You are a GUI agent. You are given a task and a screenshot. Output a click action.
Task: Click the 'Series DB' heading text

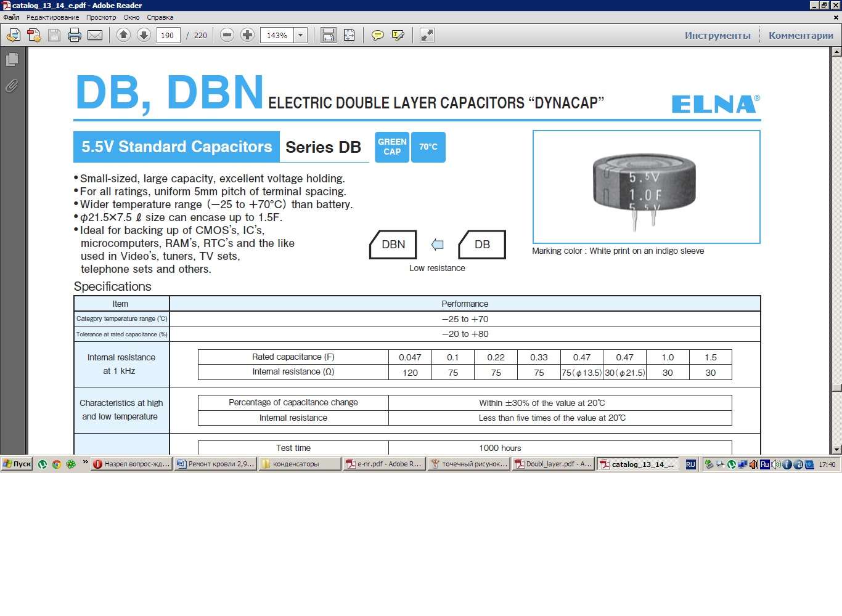click(x=324, y=147)
